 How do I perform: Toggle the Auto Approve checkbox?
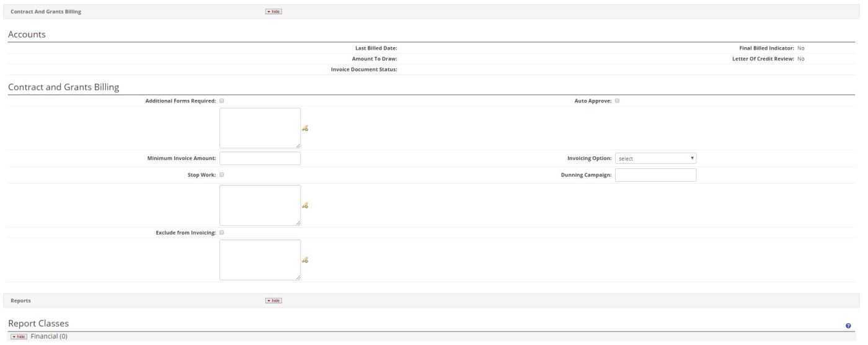618,101
